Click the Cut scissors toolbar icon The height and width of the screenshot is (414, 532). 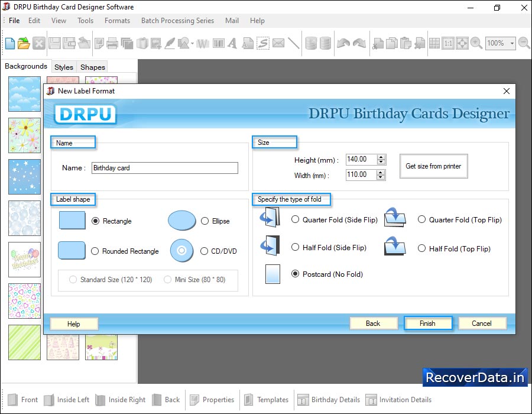378,43
